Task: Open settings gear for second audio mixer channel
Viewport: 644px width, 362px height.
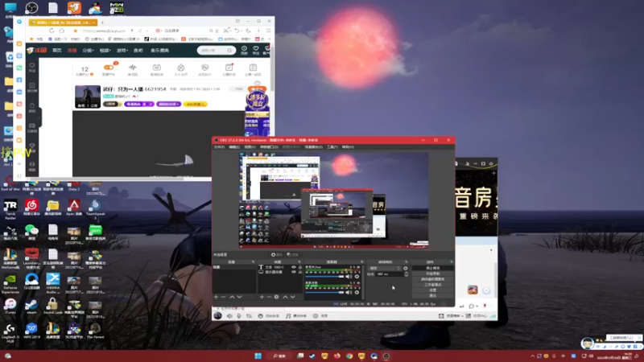Action: pos(357,292)
